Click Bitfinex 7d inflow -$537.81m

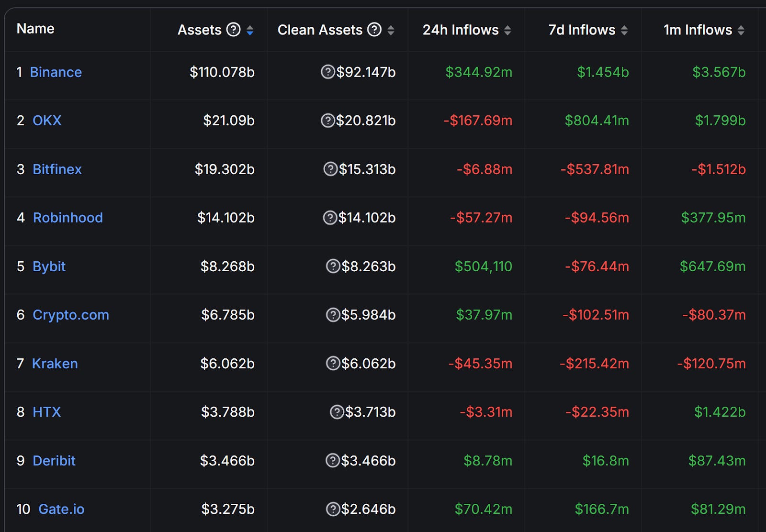[x=595, y=169]
